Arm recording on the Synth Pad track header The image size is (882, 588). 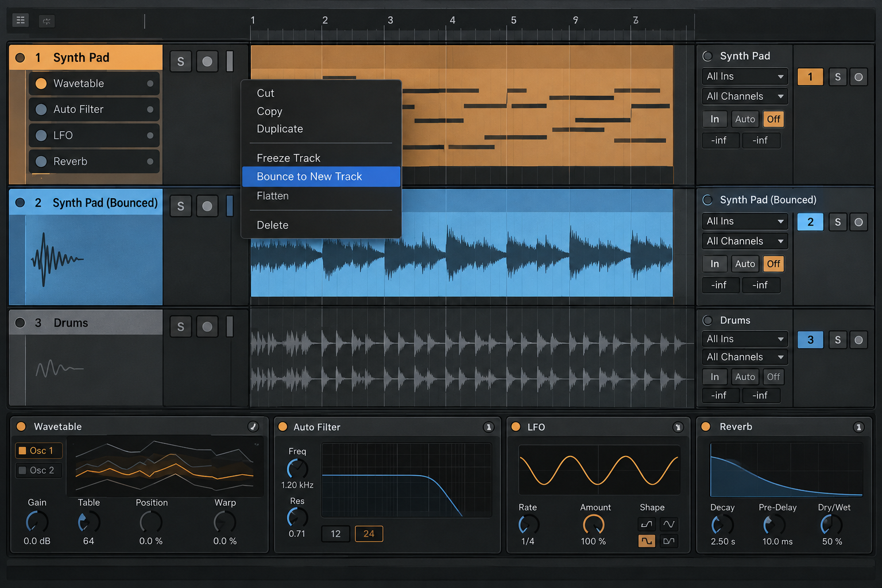click(207, 61)
